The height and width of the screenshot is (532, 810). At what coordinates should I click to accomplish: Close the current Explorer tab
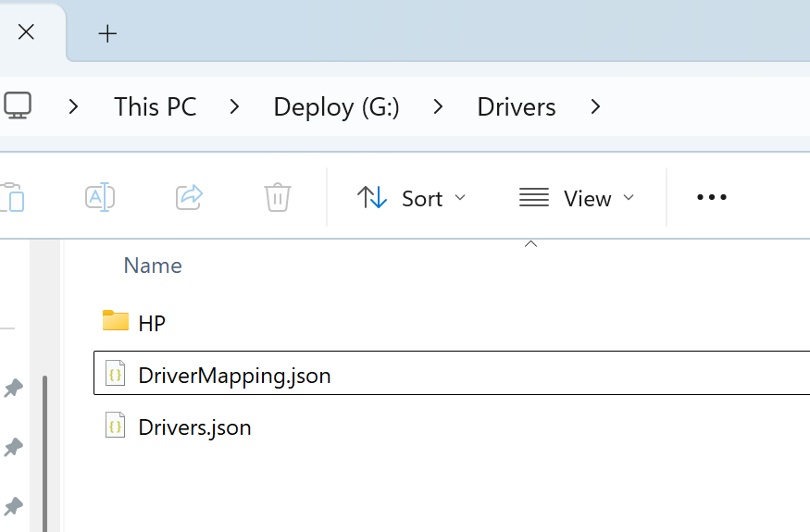(x=26, y=32)
